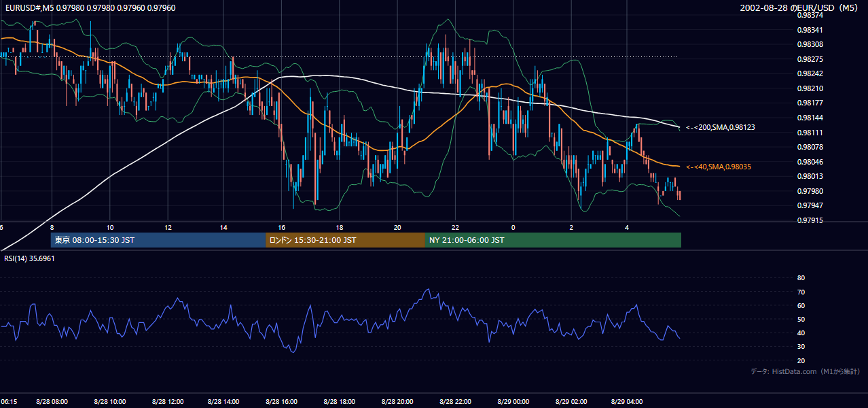Click the 8/29 00:00 time axis label
868x408 pixels.
click(x=513, y=401)
